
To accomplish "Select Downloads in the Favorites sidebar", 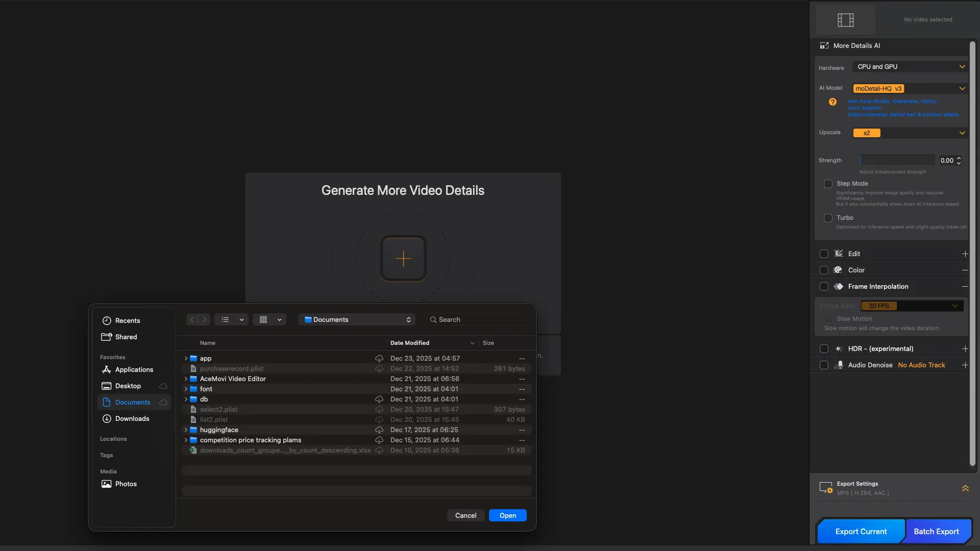I will pos(132,419).
